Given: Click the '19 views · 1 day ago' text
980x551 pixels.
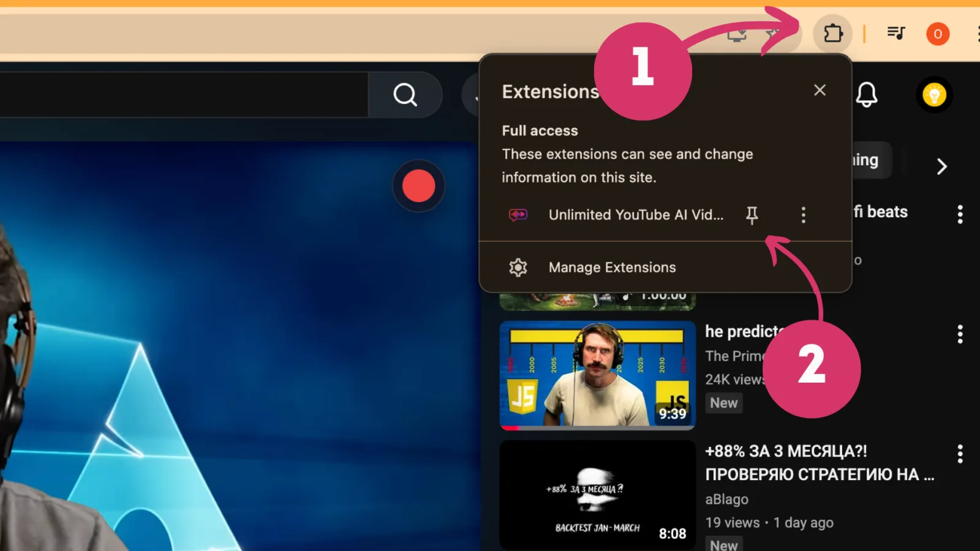Looking at the screenshot, I should (x=769, y=523).
